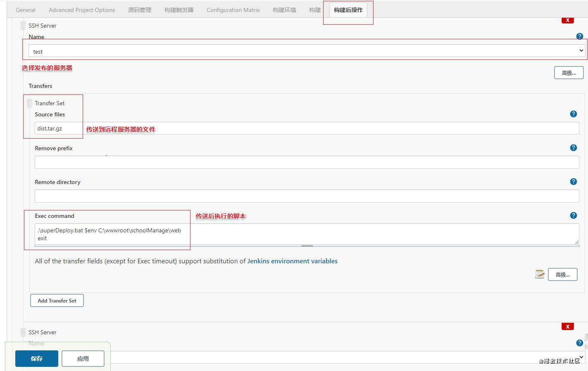This screenshot has width=588, height=371.
Task: Click the Transfers section label
Action: (40, 86)
